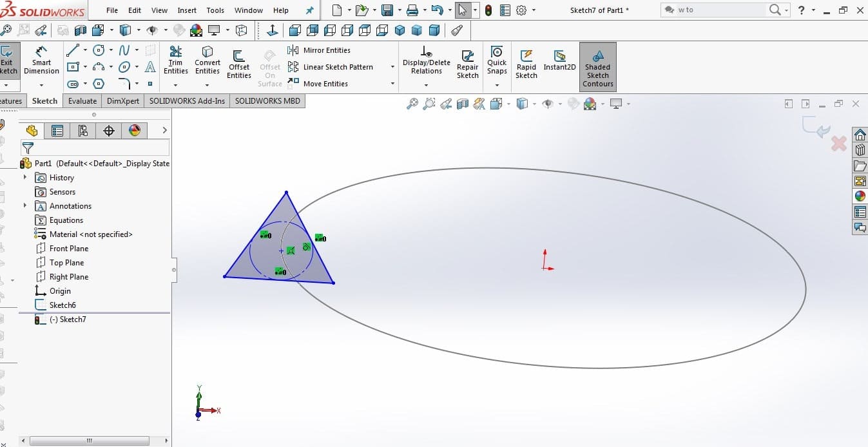Select the Corner Rectangle tool
The image size is (868, 447).
pyautogui.click(x=72, y=67)
